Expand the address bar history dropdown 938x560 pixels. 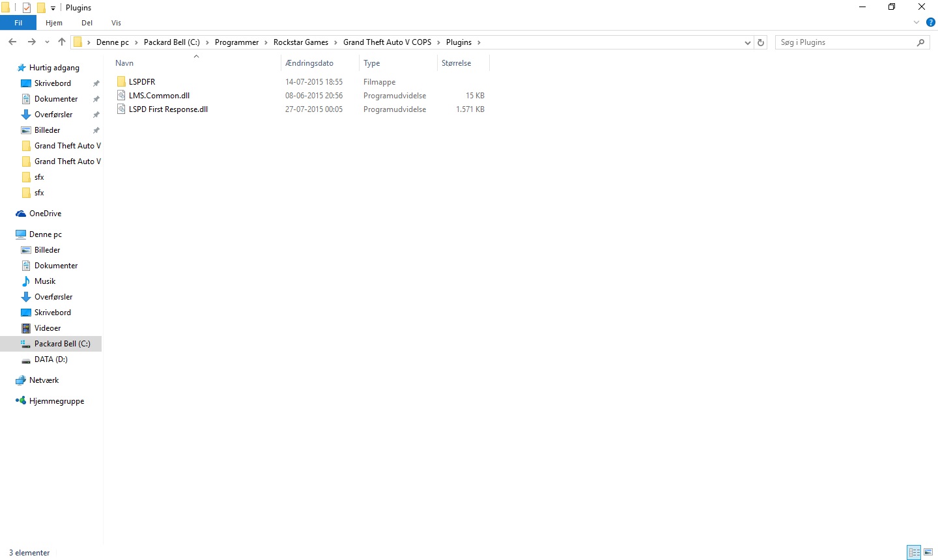[x=747, y=42]
